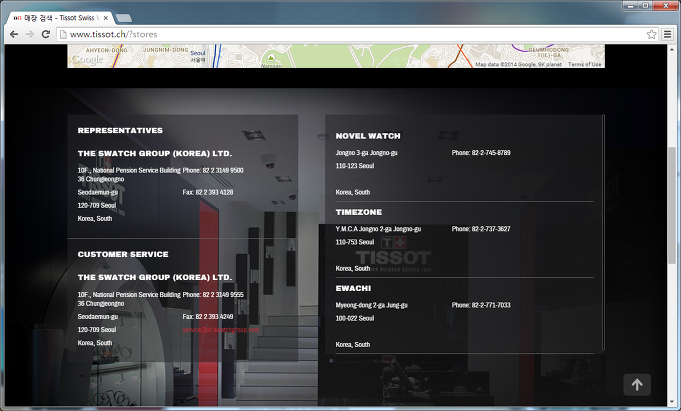Close the browser window
This screenshot has width=681, height=411.
(x=665, y=6)
